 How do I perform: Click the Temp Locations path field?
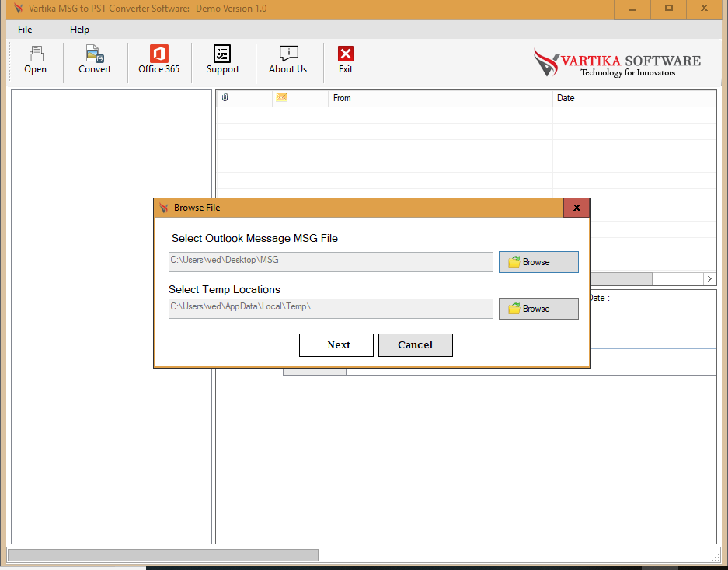click(x=330, y=309)
